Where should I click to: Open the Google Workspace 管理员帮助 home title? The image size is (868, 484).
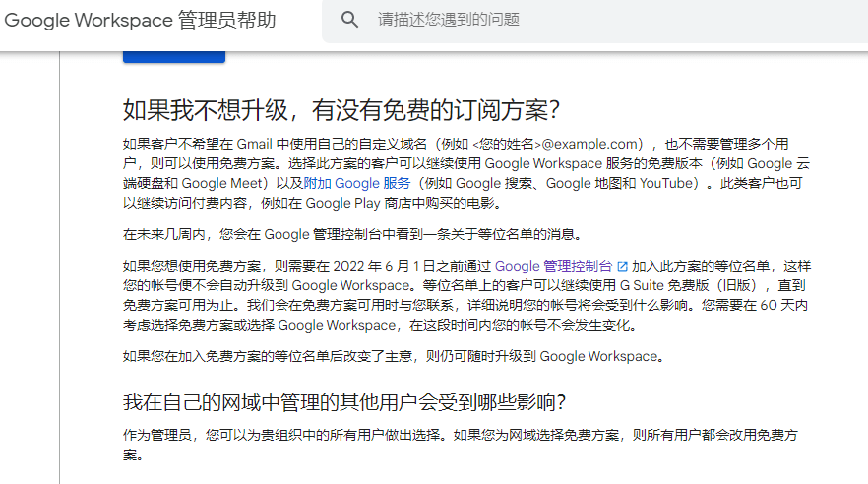click(x=141, y=20)
